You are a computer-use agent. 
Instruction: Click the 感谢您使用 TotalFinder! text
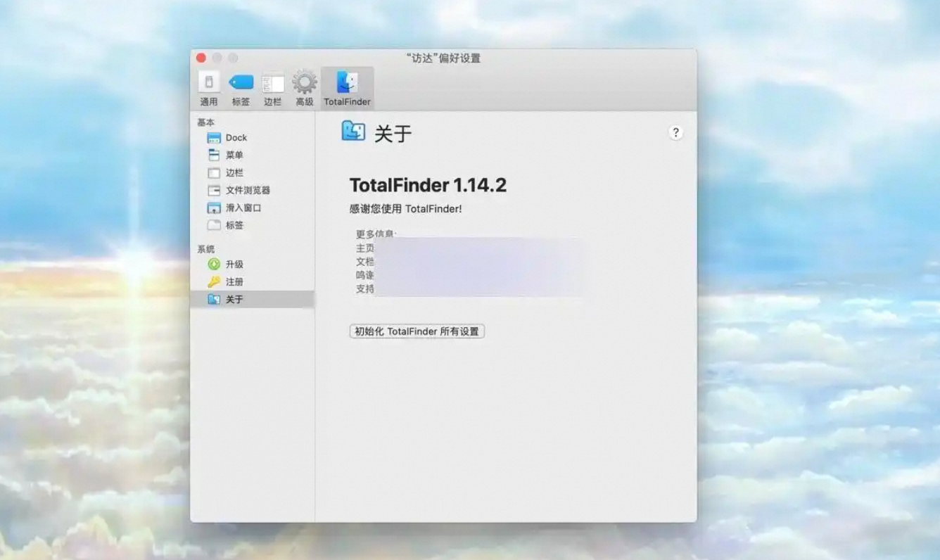coord(406,209)
